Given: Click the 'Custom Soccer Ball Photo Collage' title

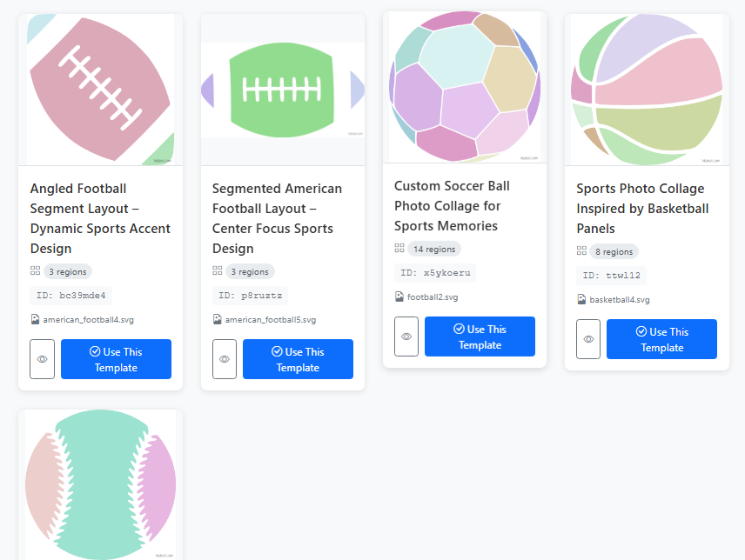Looking at the screenshot, I should (x=452, y=205).
